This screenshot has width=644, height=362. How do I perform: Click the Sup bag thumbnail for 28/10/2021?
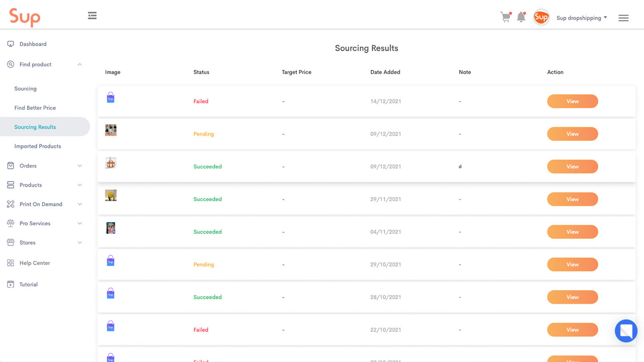click(x=111, y=293)
